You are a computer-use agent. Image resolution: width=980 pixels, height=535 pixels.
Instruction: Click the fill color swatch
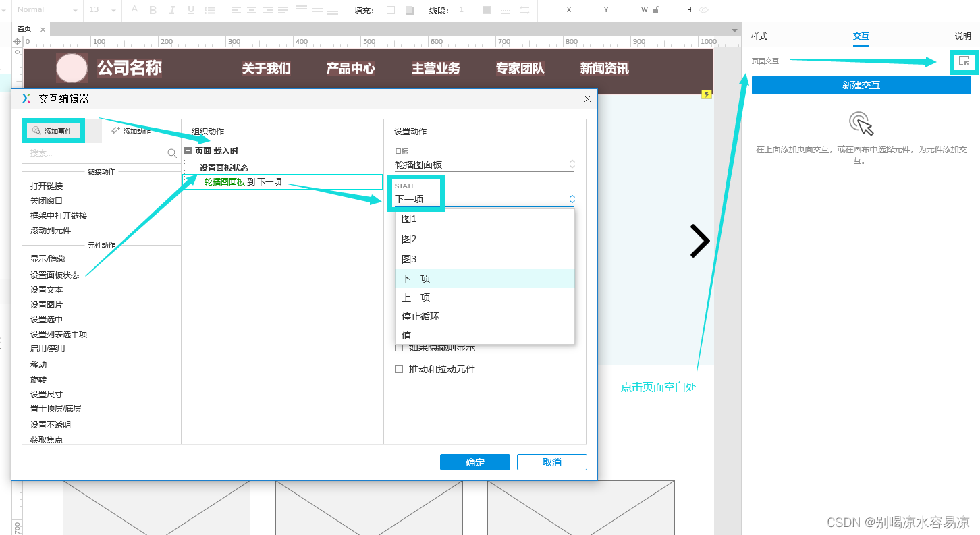tap(391, 10)
